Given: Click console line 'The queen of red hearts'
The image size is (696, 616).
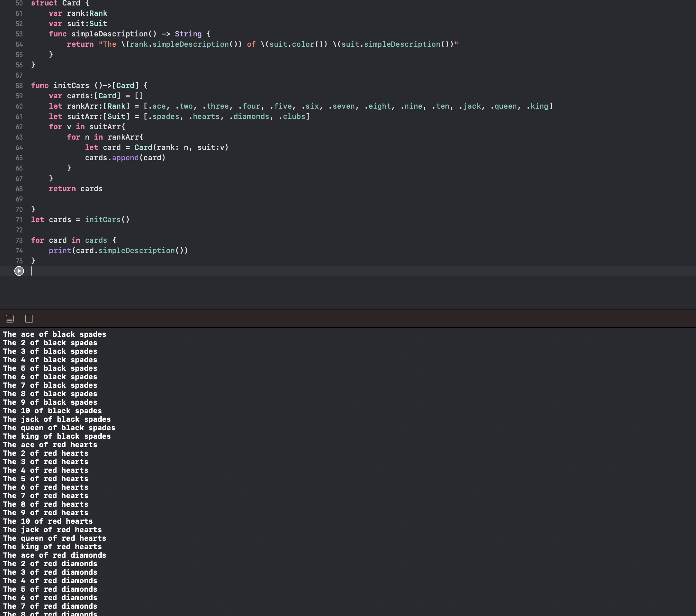Looking at the screenshot, I should (x=55, y=538).
